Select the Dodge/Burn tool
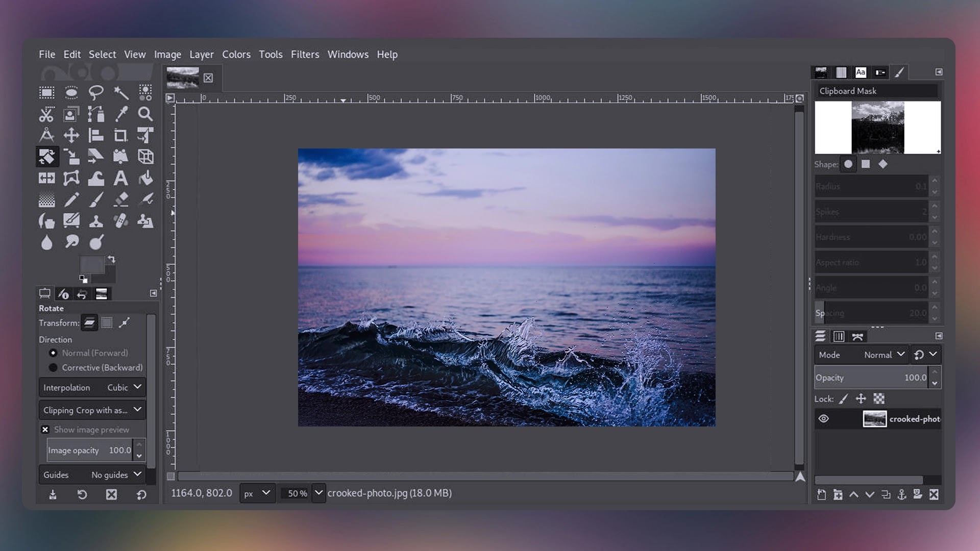This screenshot has height=551, width=980. coord(96,242)
